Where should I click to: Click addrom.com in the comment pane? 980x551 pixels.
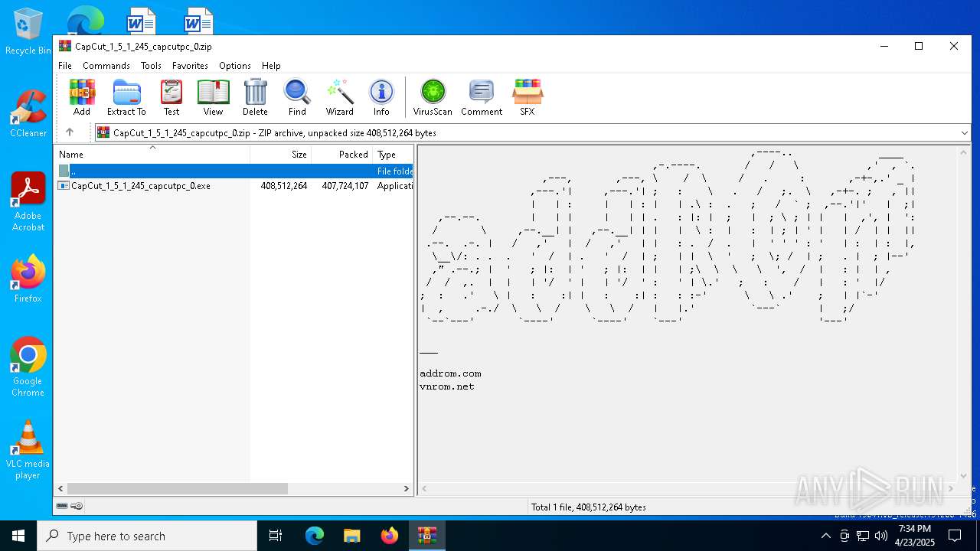coord(450,373)
